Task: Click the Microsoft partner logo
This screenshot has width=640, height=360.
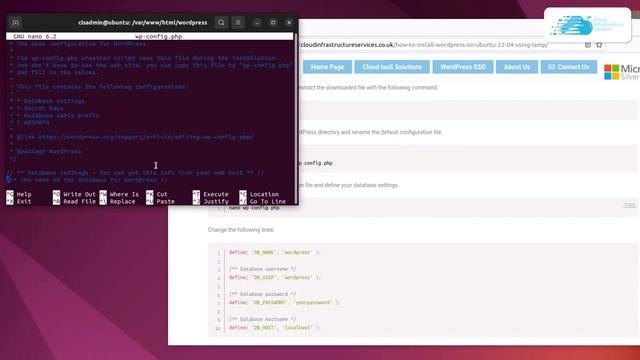Action: click(x=622, y=72)
